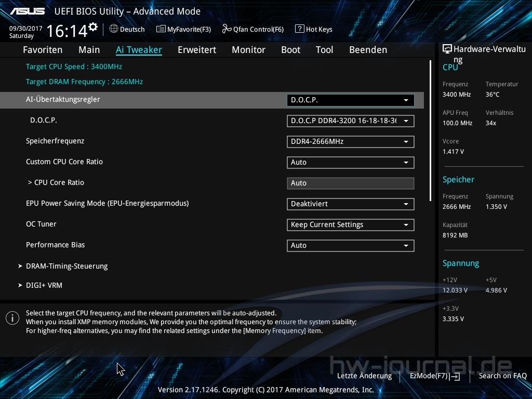
Task: Click the Speicherfrequenz label
Action: pos(55,141)
